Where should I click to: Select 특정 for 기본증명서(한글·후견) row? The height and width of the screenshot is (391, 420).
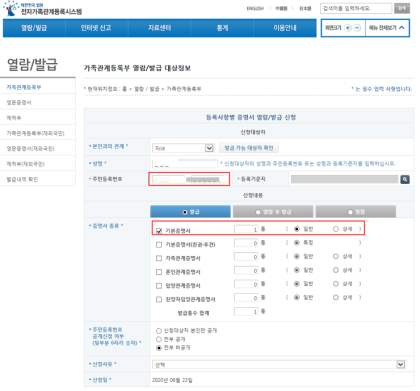[297, 243]
